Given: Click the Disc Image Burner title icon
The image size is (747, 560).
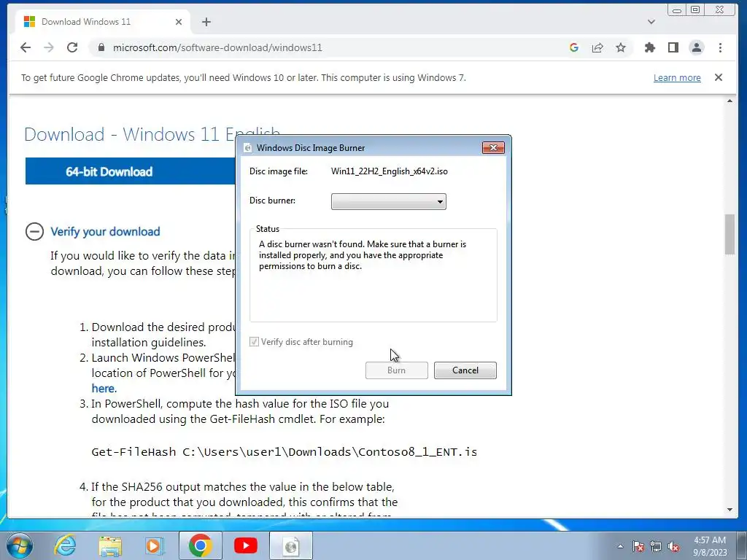Looking at the screenshot, I should tap(247, 148).
